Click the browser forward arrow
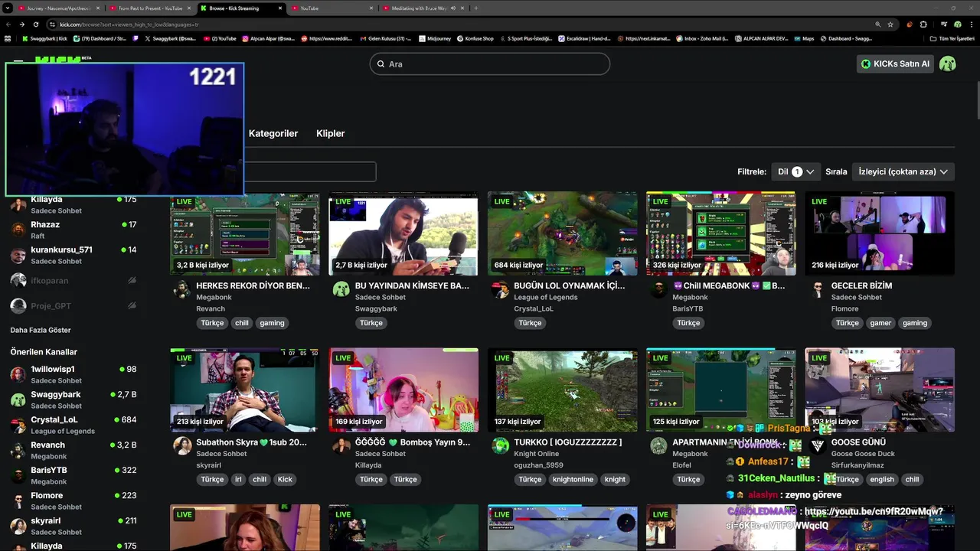Viewport: 980px width, 551px height. [21, 24]
